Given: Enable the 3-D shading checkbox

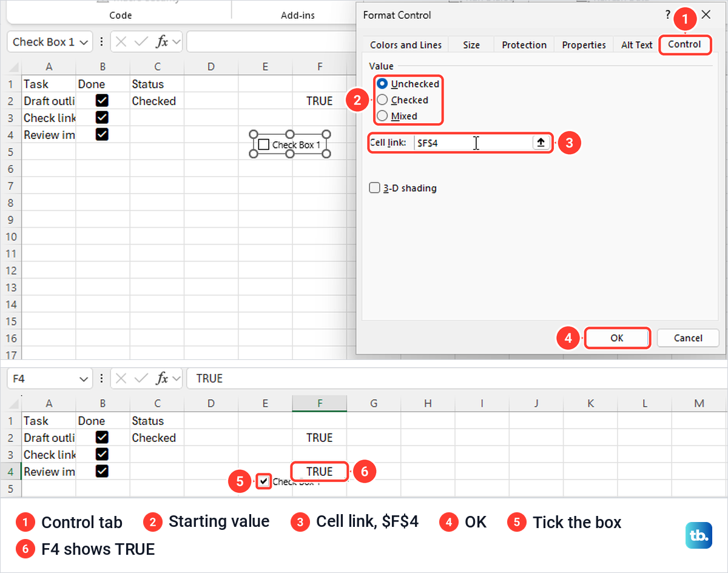Looking at the screenshot, I should click(x=374, y=188).
